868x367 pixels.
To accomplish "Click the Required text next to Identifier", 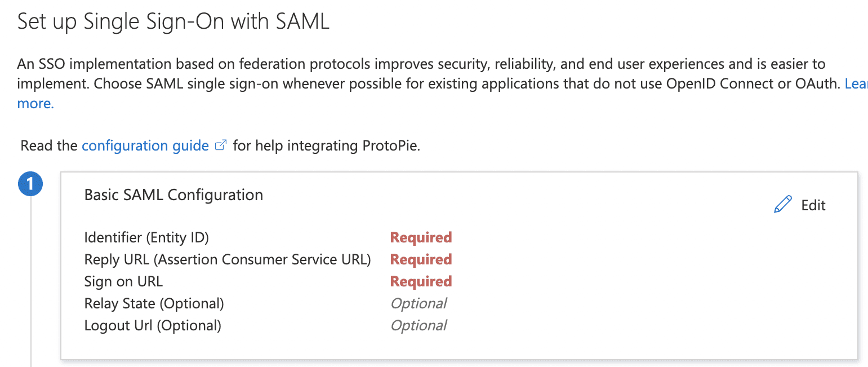I will (421, 237).
